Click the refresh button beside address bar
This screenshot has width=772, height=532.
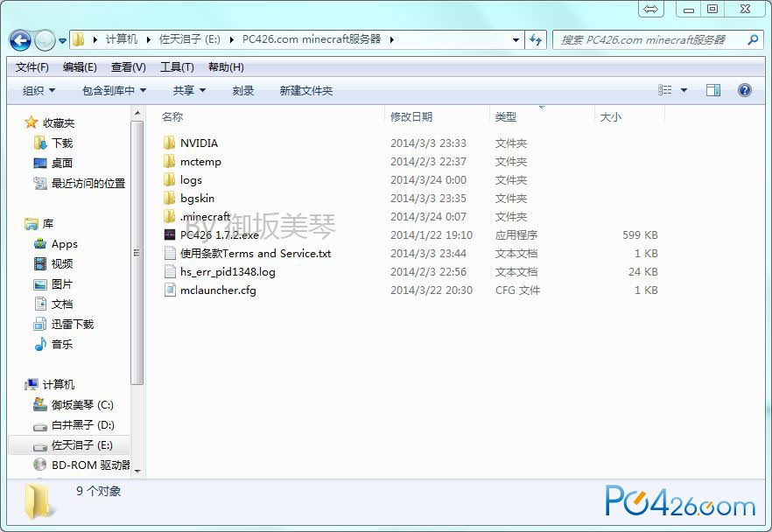coord(536,40)
